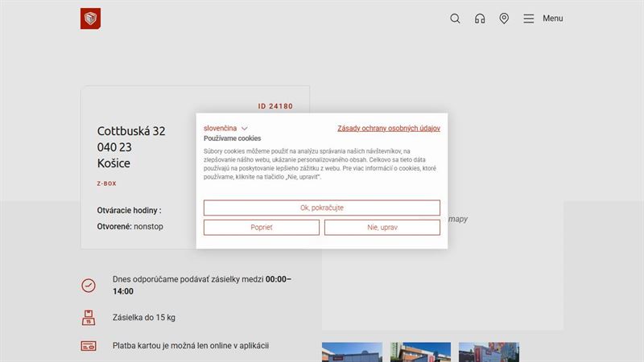Open Zásady ochrany osobných údajov link

389,128
